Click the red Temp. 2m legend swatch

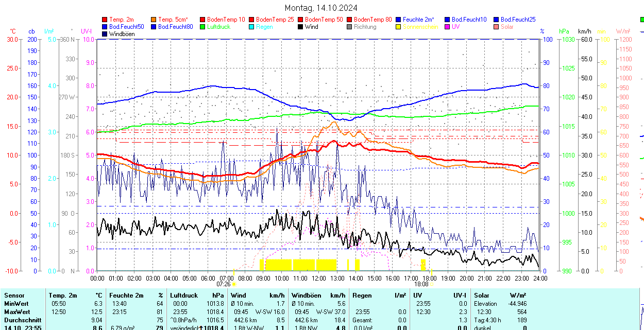[x=105, y=19]
